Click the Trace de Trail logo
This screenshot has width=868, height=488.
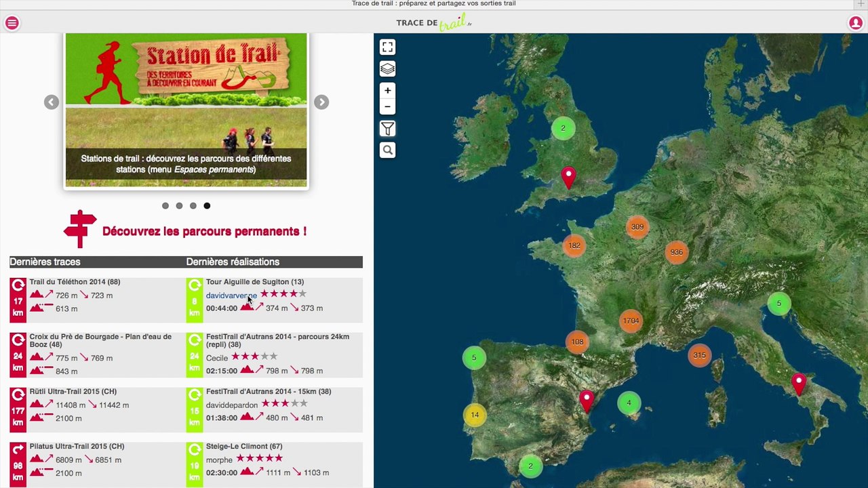pyautogui.click(x=434, y=23)
